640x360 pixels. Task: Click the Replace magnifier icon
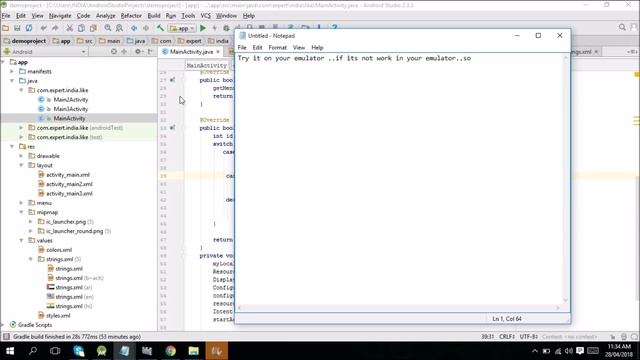coord(119,28)
